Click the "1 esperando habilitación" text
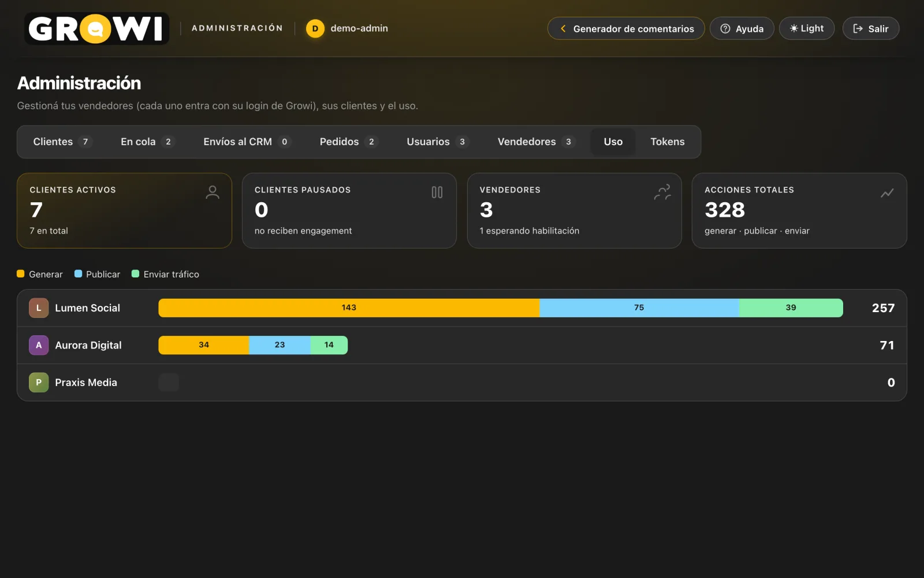This screenshot has width=924, height=578. [x=530, y=231]
